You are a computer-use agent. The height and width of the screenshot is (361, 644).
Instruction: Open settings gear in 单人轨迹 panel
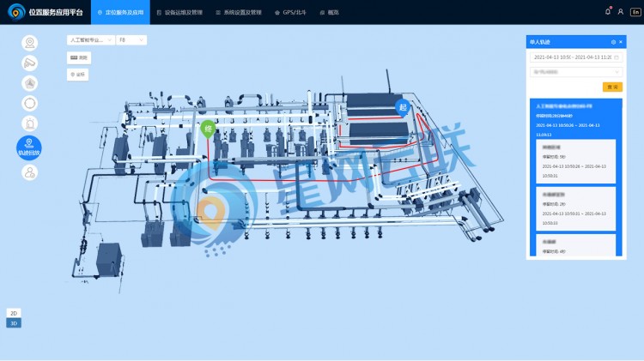pos(612,41)
